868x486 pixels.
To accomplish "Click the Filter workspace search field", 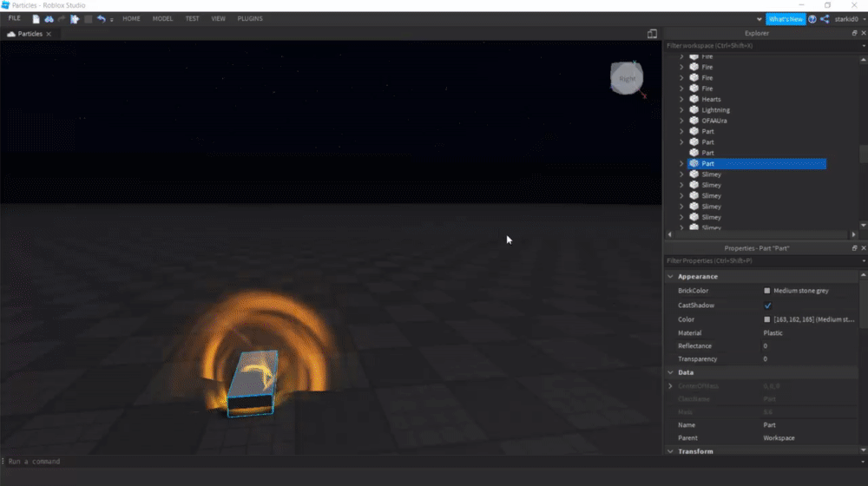I will (762, 46).
